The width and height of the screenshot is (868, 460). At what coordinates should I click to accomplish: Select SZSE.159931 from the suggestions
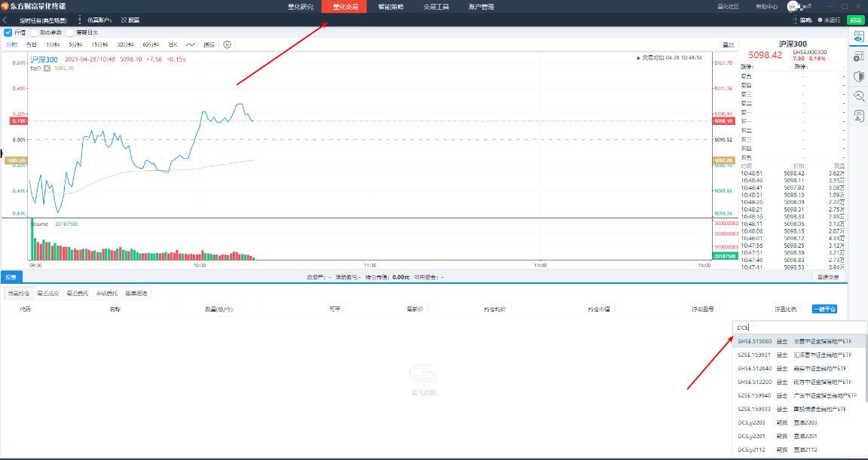click(799, 355)
